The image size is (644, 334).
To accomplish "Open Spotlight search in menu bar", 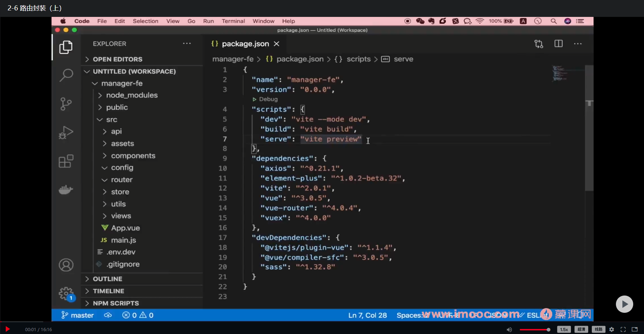I will pos(554,21).
